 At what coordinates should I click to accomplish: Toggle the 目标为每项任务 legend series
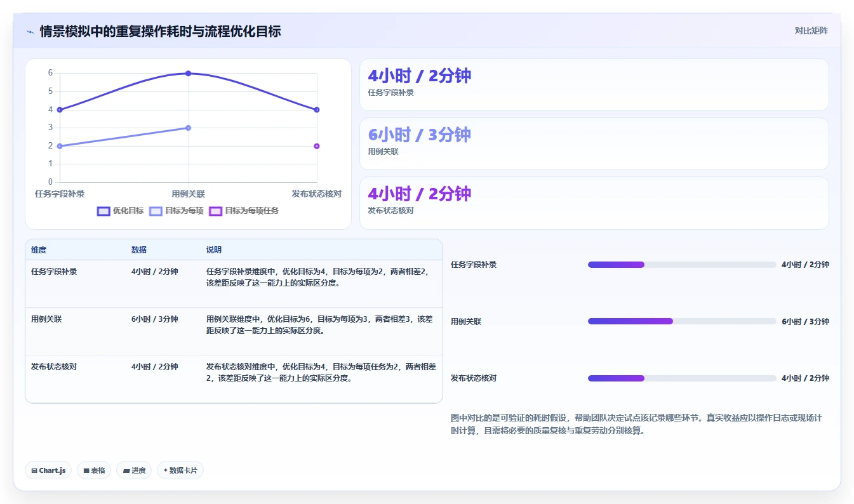(244, 211)
